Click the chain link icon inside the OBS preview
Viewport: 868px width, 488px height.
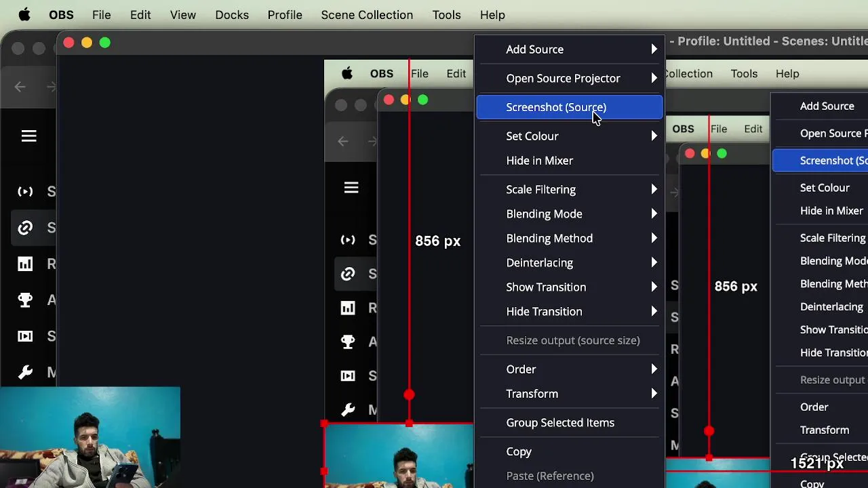(x=348, y=274)
